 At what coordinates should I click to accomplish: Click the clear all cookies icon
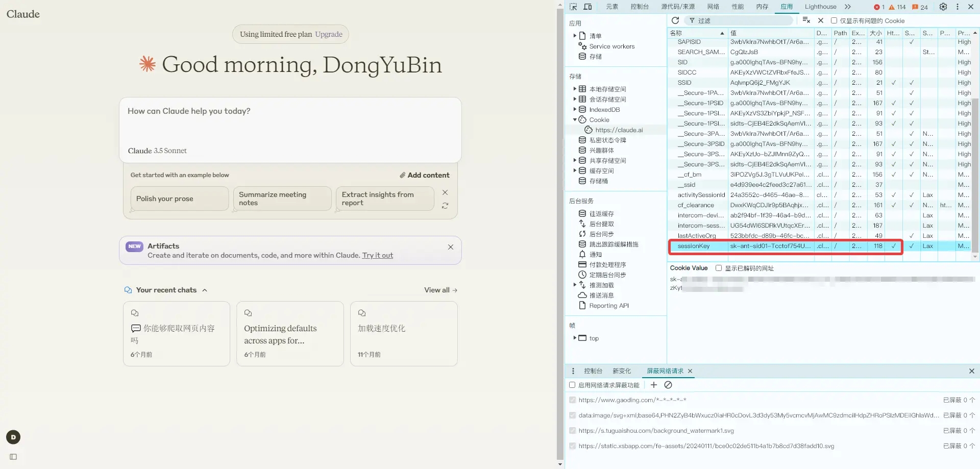click(x=806, y=20)
